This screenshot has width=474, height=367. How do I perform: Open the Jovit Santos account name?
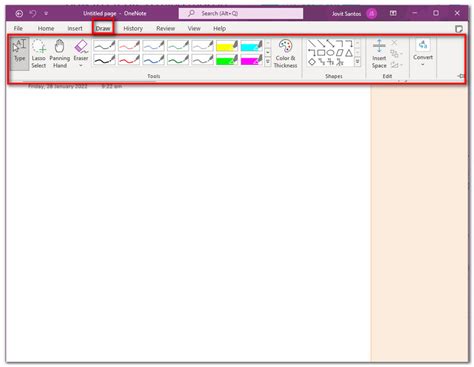pyautogui.click(x=346, y=14)
